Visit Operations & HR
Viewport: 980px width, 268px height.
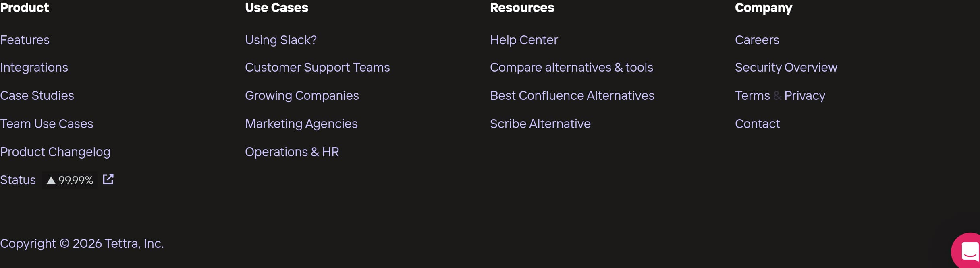[x=292, y=152]
